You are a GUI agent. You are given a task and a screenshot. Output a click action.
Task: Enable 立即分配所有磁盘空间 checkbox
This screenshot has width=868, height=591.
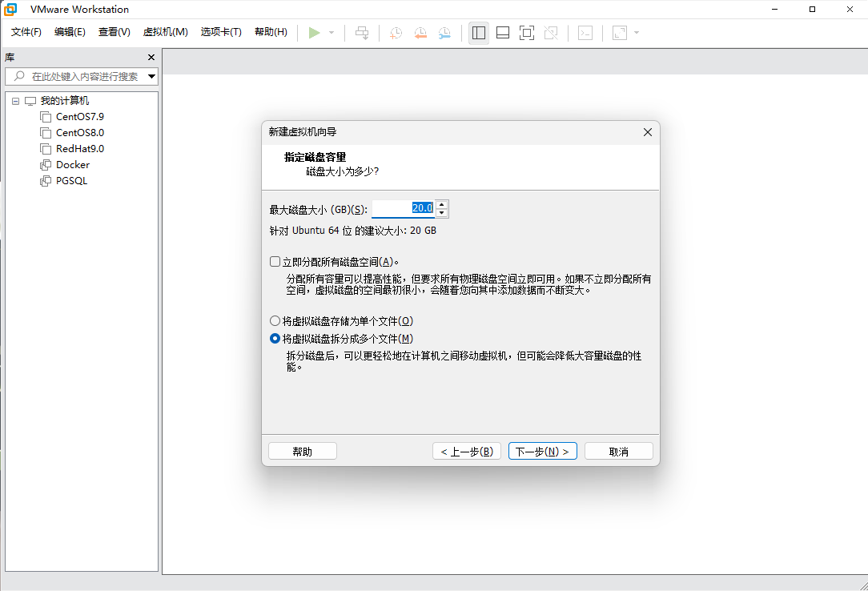tap(275, 262)
